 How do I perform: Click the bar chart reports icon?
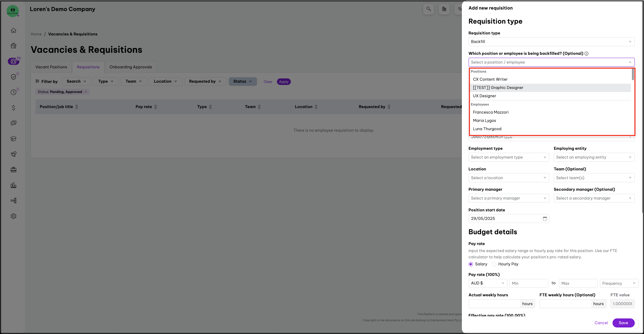click(14, 185)
